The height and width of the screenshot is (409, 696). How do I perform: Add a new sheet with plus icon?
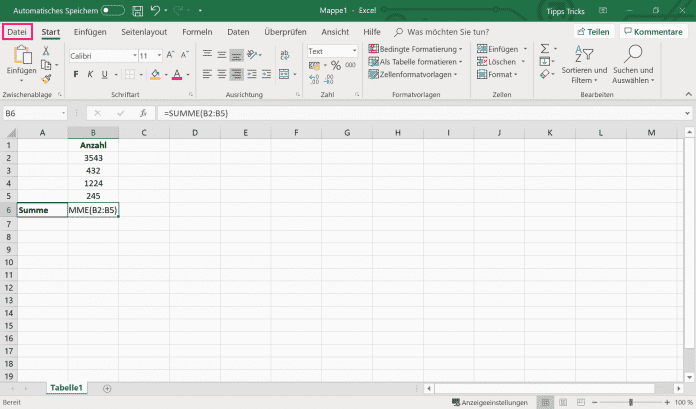coord(107,387)
